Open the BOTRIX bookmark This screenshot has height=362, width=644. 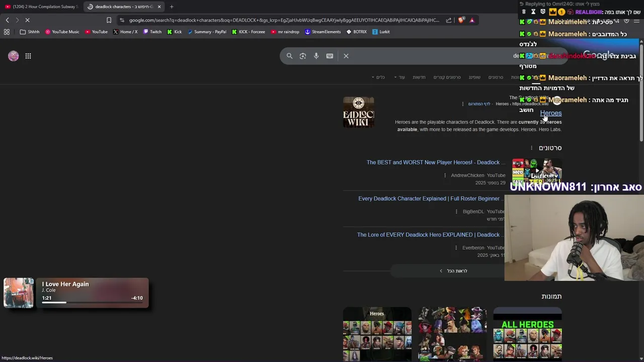[x=357, y=32]
